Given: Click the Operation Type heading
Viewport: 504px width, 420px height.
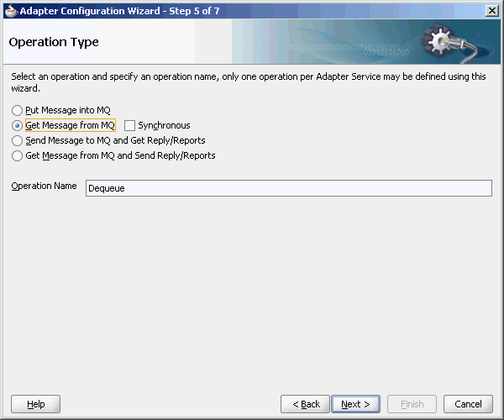Looking at the screenshot, I should (54, 42).
